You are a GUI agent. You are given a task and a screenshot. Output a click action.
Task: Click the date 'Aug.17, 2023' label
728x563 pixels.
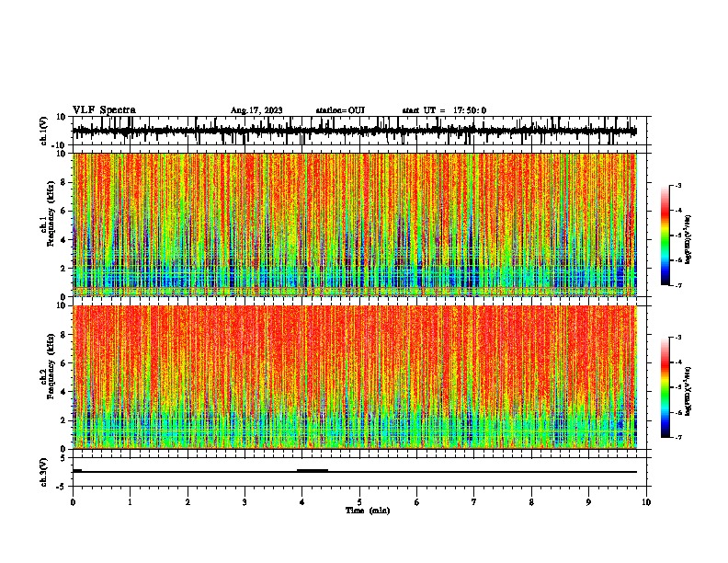pyautogui.click(x=256, y=110)
